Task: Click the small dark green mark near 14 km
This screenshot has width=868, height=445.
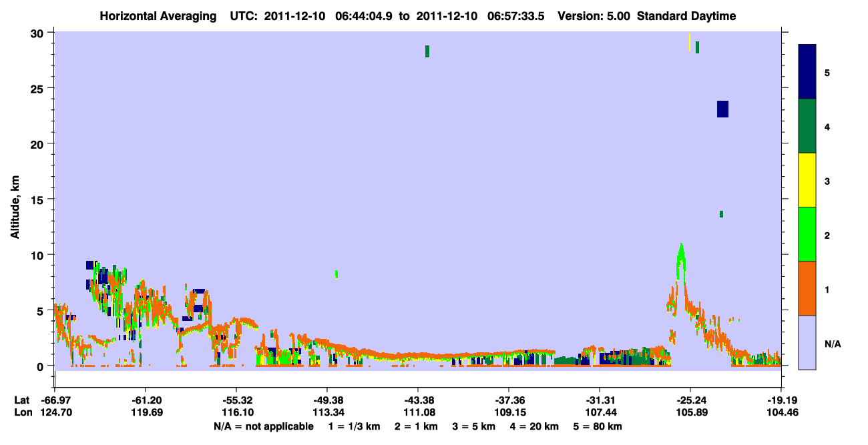Action: (721, 214)
